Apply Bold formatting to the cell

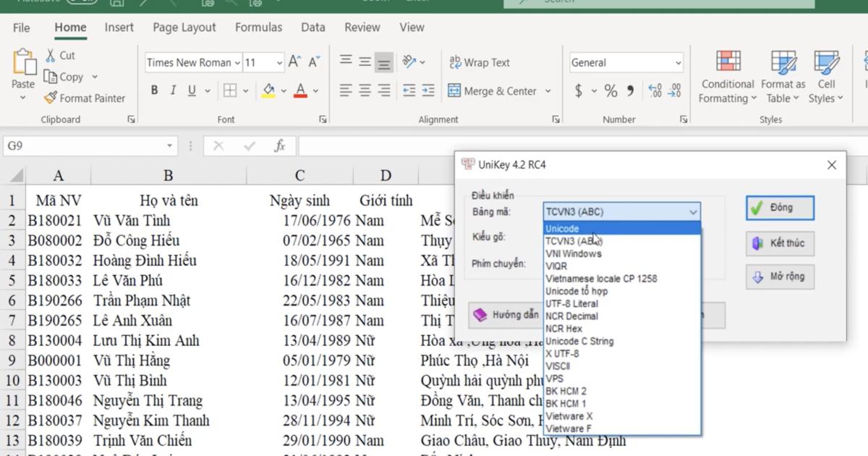pos(154,90)
